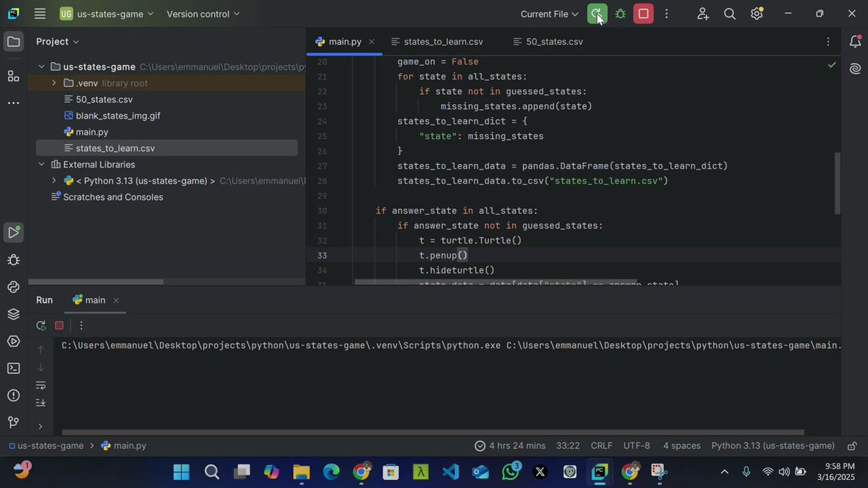
Task: Toggle scroll to end in Run console
Action: pyautogui.click(x=41, y=403)
